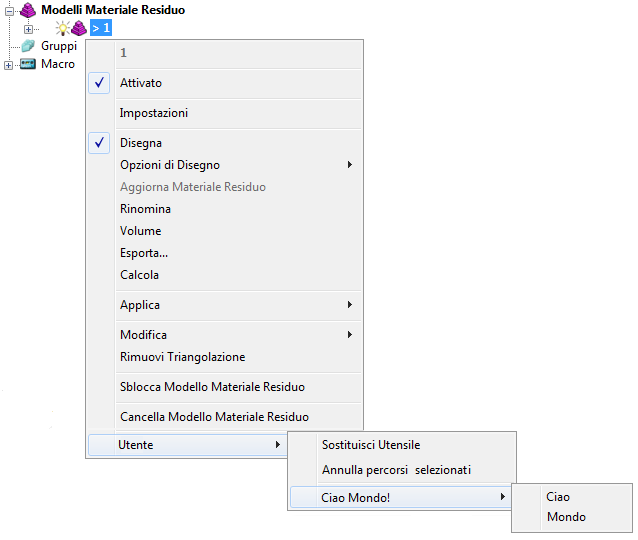The height and width of the screenshot is (540, 638).
Task: Select Mondo in the Ciao Mondo! submenu
Action: (x=566, y=517)
